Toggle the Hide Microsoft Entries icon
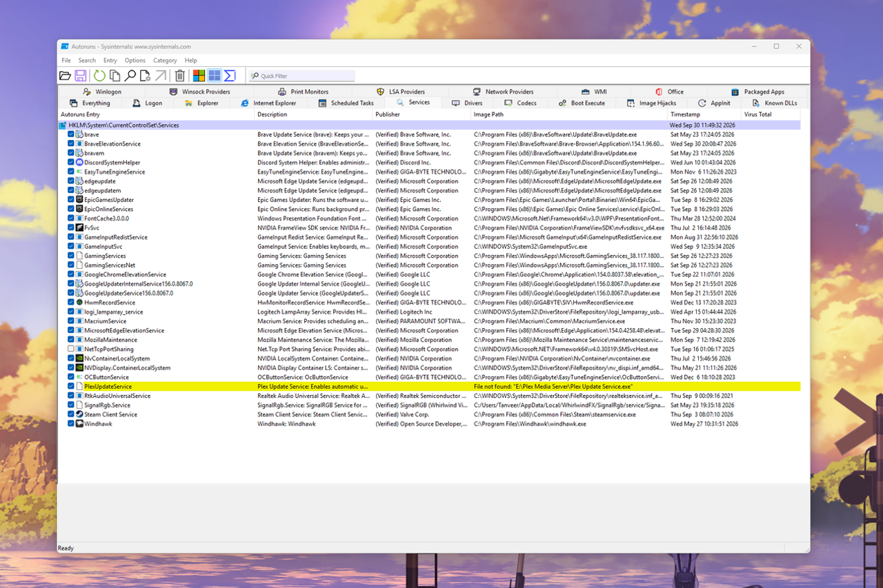This screenshot has width=883, height=588. (199, 75)
